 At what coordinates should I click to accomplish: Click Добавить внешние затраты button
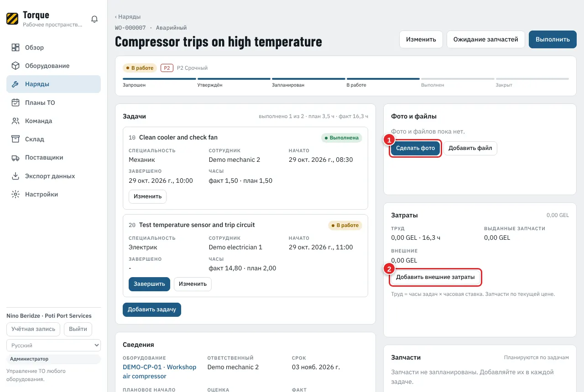[x=435, y=277]
